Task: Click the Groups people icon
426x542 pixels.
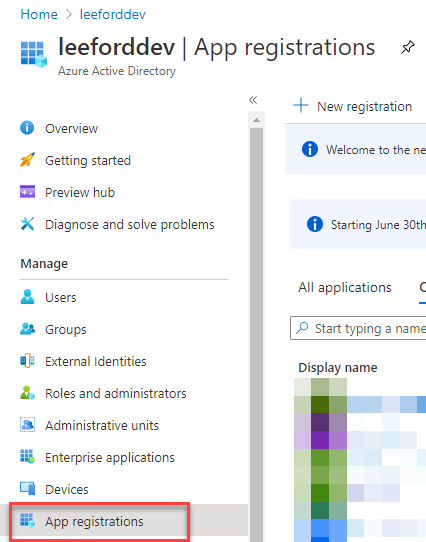Action: (x=27, y=328)
